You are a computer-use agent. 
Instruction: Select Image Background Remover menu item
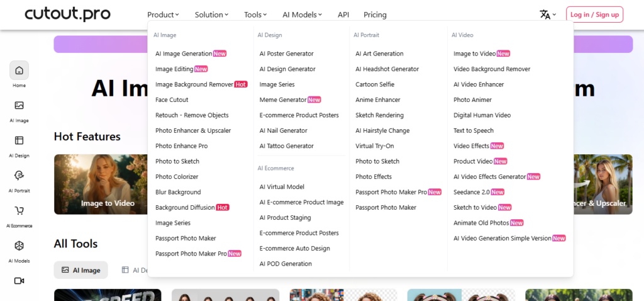pyautogui.click(x=194, y=84)
